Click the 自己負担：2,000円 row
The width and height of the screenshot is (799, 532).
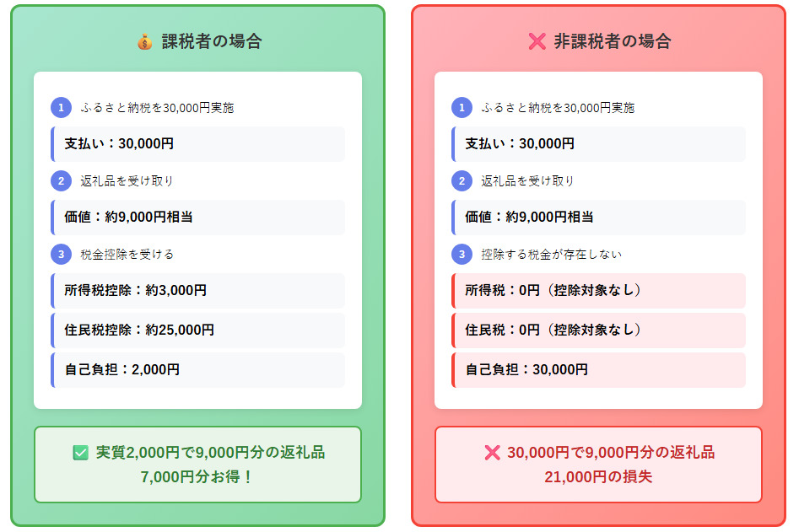[x=197, y=369]
